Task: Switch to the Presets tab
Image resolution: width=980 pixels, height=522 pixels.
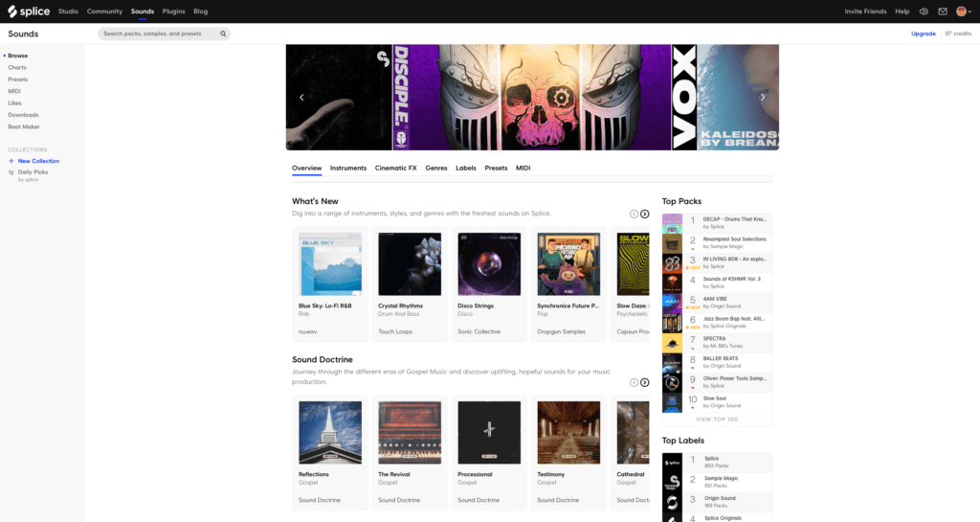Action: pyautogui.click(x=496, y=169)
